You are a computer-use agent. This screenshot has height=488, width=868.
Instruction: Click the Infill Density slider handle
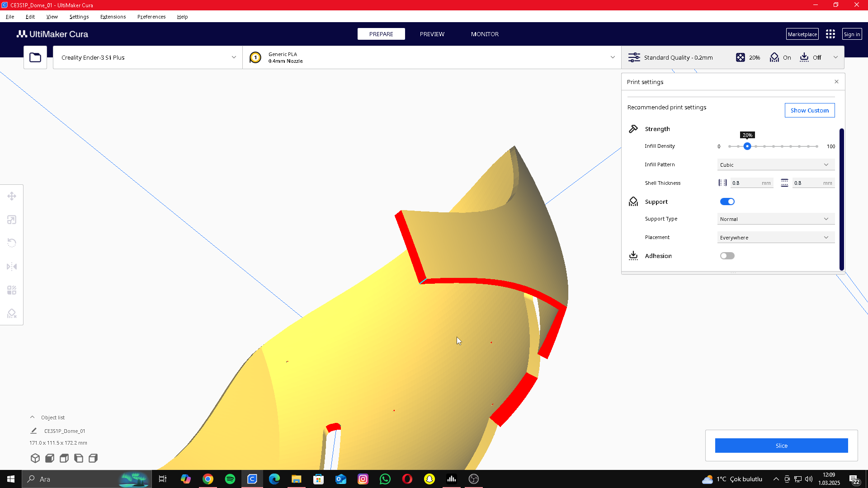coord(747,146)
